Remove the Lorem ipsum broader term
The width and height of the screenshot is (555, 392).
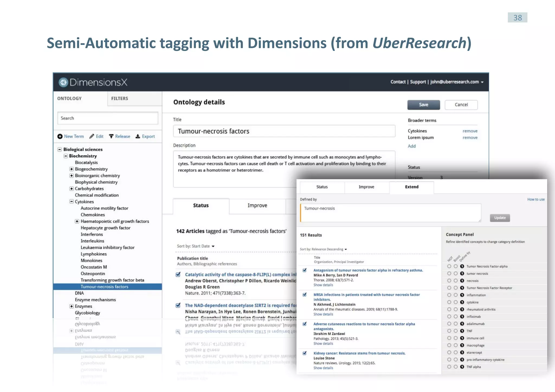click(x=470, y=138)
